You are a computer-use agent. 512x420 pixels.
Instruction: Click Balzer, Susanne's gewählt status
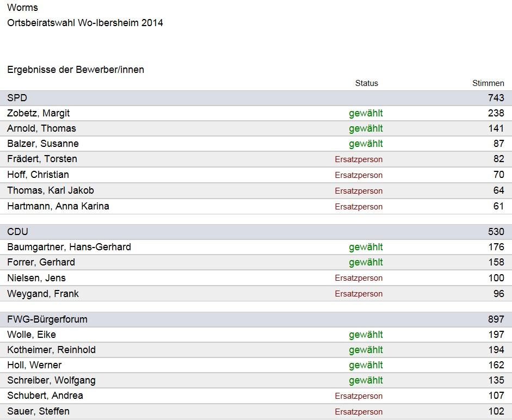coord(366,144)
